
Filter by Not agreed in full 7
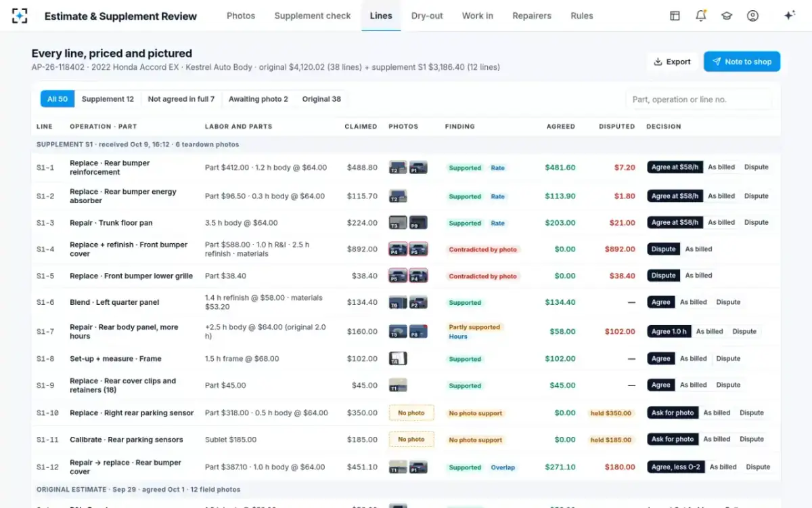tap(181, 99)
